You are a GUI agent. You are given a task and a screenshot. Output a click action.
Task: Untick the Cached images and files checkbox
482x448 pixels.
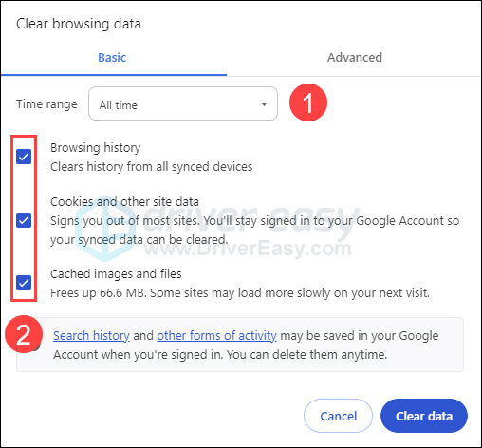(x=24, y=283)
